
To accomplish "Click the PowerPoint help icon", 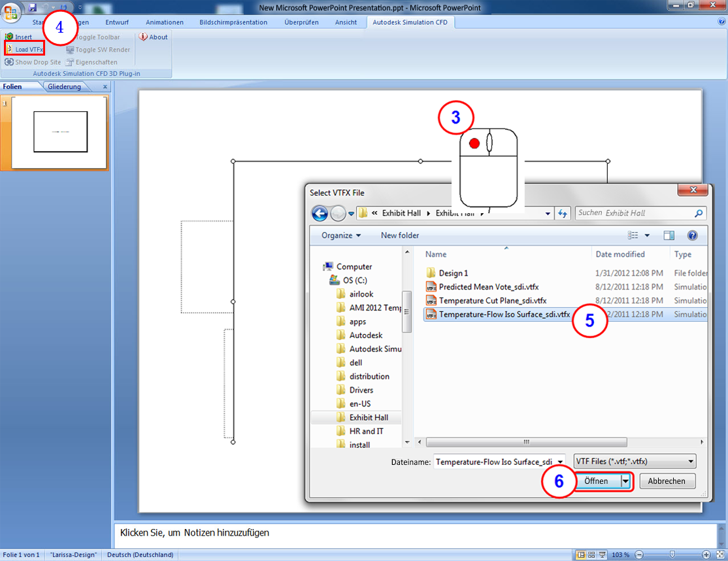I will point(721,22).
